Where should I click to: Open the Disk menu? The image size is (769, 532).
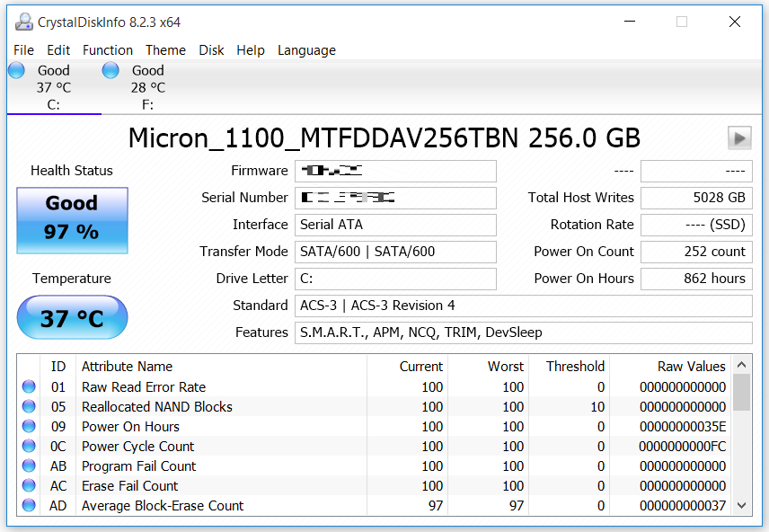point(211,50)
